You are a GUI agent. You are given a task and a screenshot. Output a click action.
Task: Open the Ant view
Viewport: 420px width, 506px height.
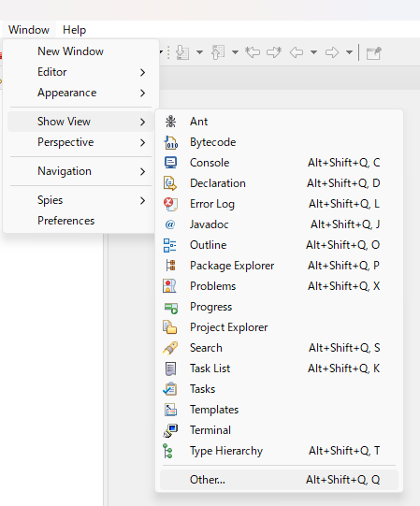pyautogui.click(x=279, y=122)
